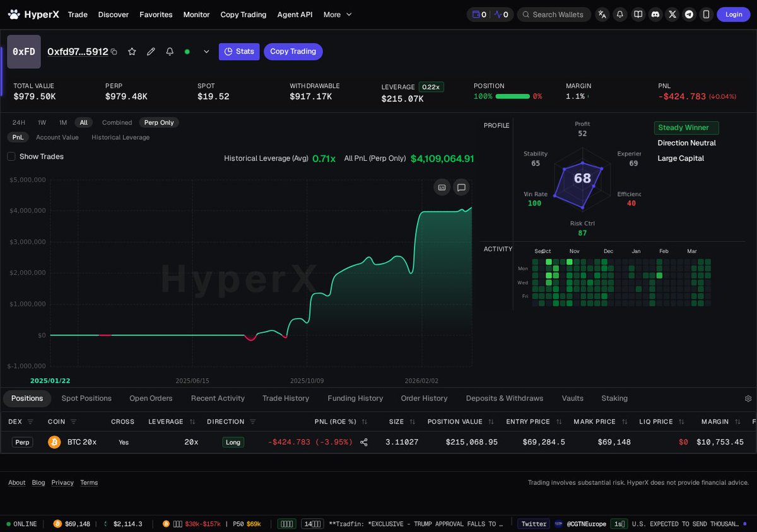Click the Login button
The width and height of the screenshot is (757, 532).
[x=734, y=14]
